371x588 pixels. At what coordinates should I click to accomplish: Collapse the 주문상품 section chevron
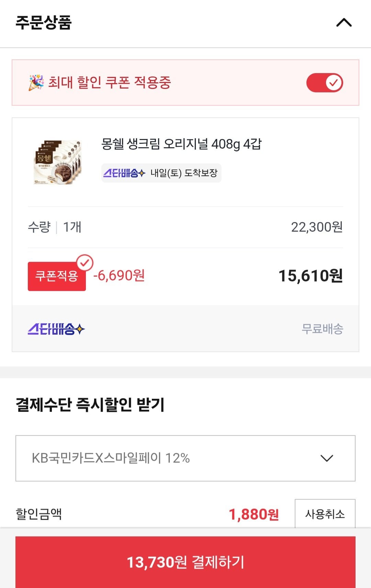point(344,23)
